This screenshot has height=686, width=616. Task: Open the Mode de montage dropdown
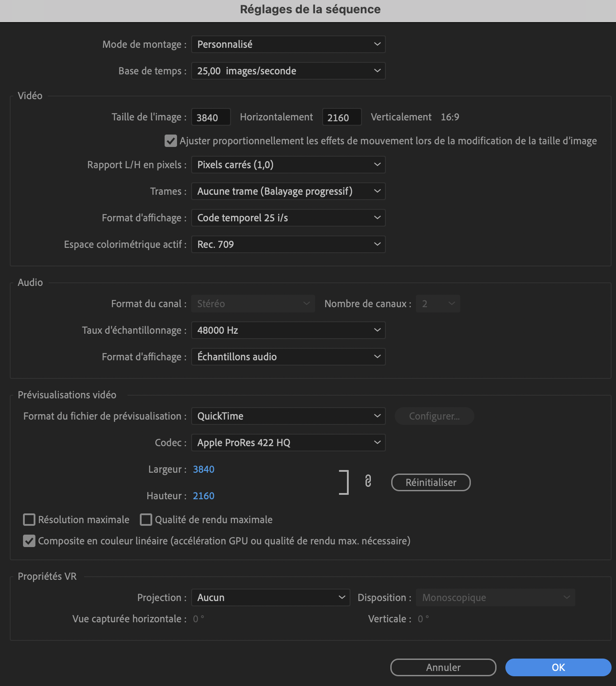pos(289,44)
